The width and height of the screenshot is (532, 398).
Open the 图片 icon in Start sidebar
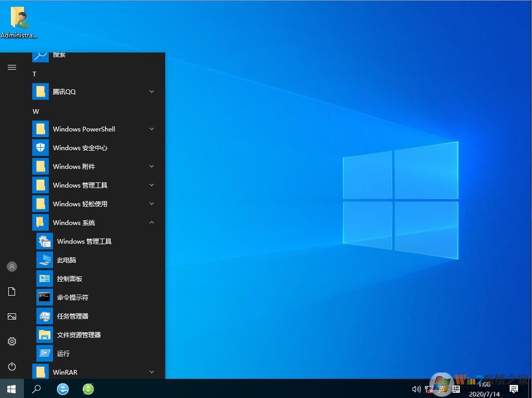point(11,316)
